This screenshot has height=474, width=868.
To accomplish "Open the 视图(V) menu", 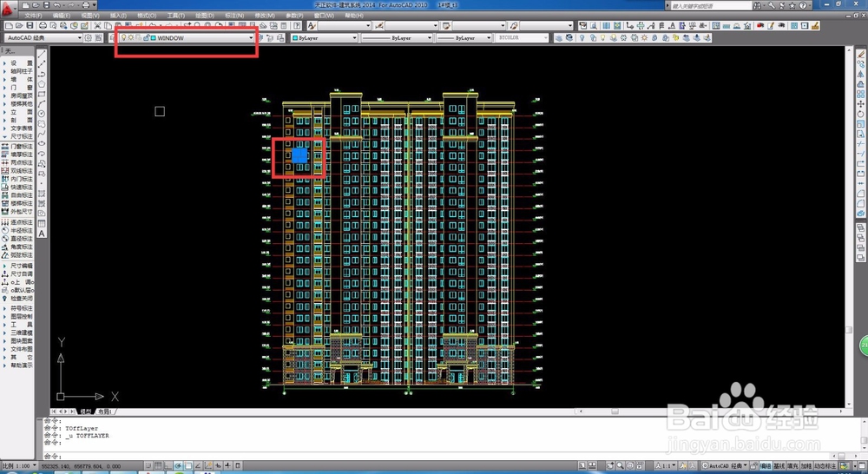I will click(89, 16).
